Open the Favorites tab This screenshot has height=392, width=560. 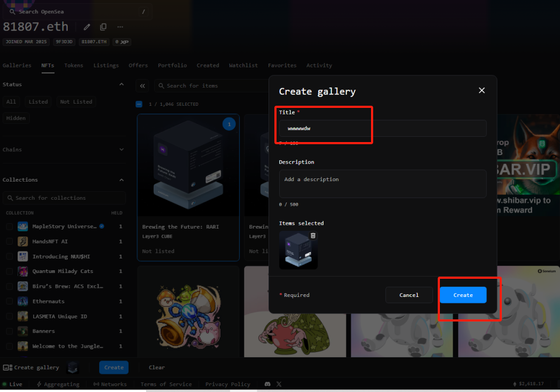(x=282, y=65)
